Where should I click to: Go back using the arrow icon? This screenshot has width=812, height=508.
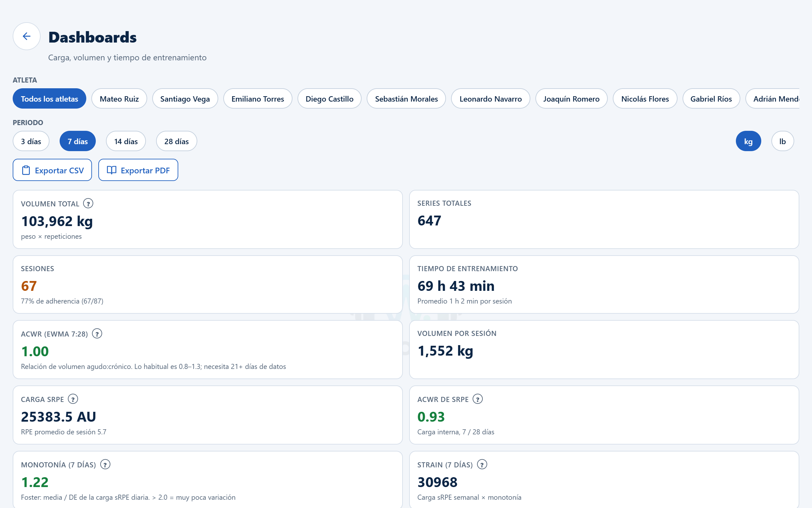(27, 36)
